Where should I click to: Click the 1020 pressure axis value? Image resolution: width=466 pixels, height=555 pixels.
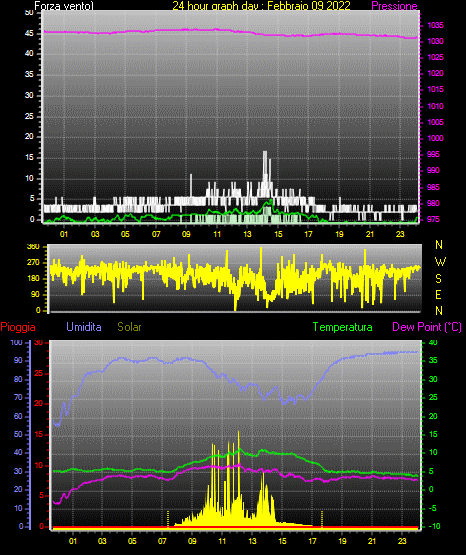pos(435,73)
